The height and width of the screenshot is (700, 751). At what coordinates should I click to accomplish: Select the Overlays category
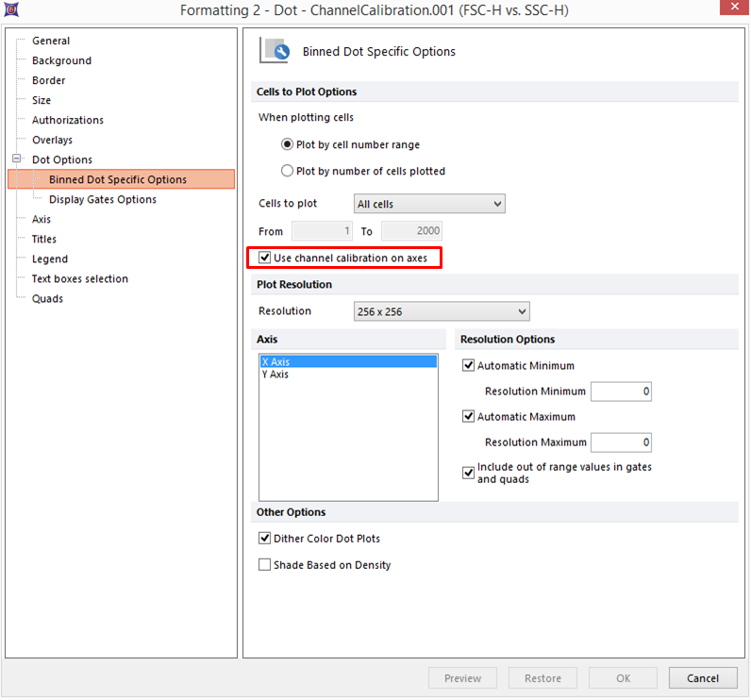[x=52, y=140]
